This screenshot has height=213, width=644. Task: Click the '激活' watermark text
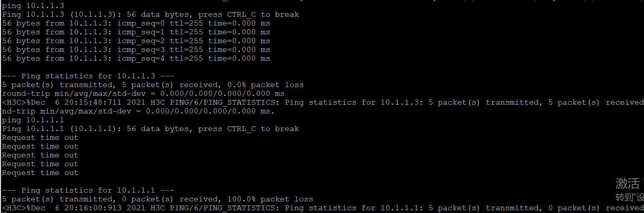point(628,183)
